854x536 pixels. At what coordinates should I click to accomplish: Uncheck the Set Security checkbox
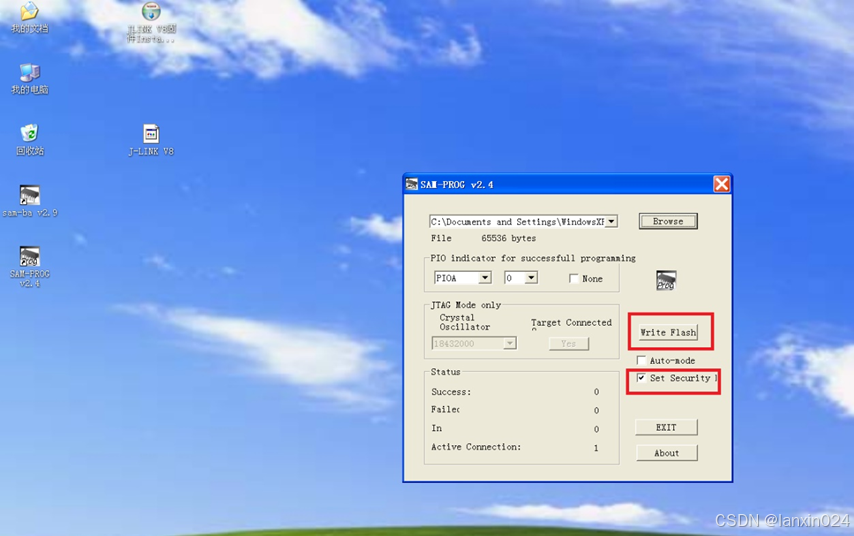(641, 377)
